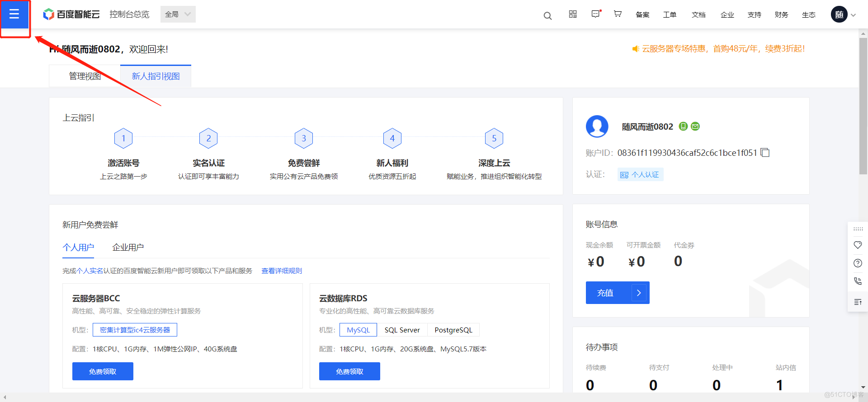Click the 可开票金额 amount

[x=637, y=262]
